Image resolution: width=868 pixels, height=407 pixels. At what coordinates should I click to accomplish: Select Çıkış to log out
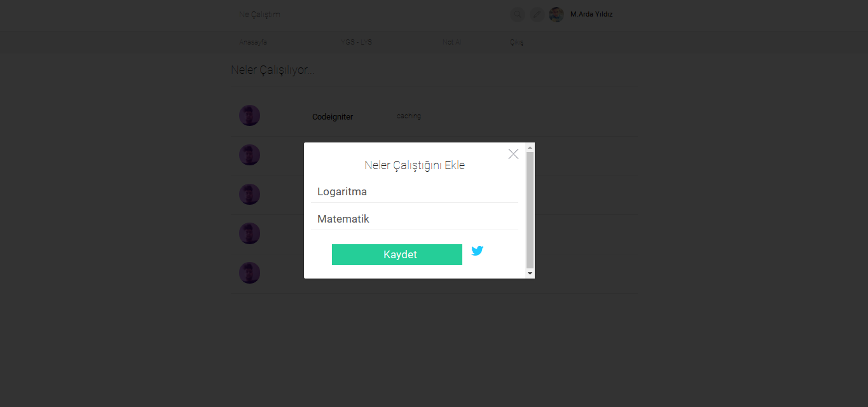tap(516, 42)
